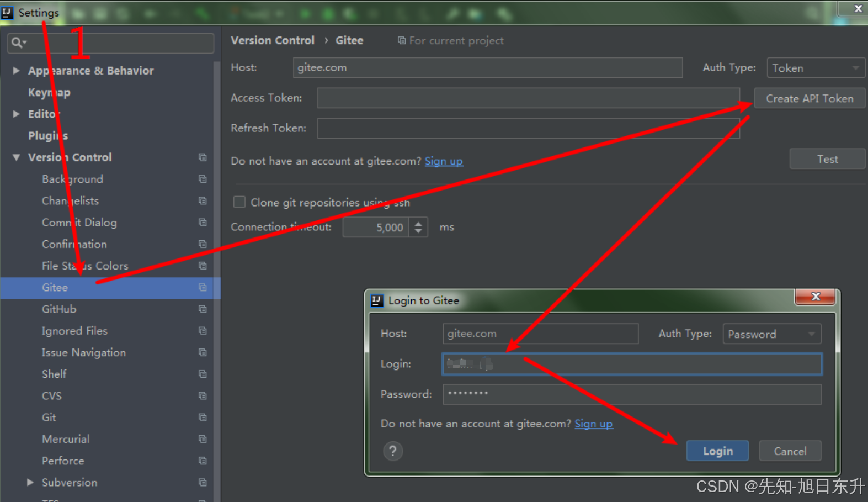Select CVS settings item
This screenshot has height=502, width=868.
click(52, 396)
